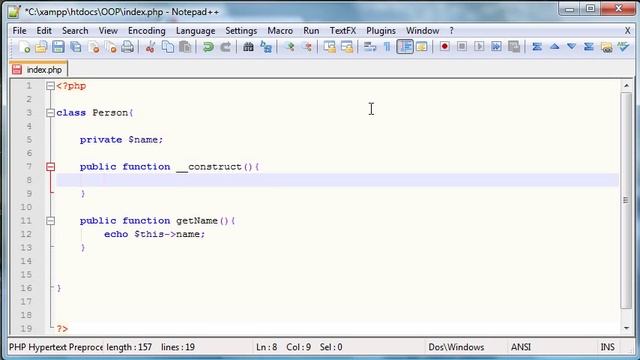Screen dimensions: 640x360
Task: Toggle the User Defined Language dialog button
Action: pos(422,47)
